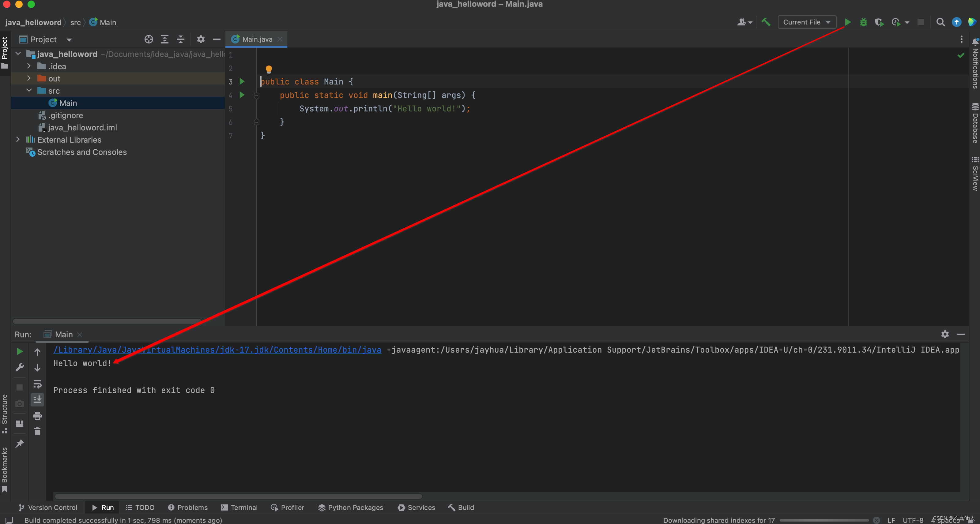Viewport: 980px width, 524px height.
Task: Click the JDK path hyperlink in console
Action: 217,350
